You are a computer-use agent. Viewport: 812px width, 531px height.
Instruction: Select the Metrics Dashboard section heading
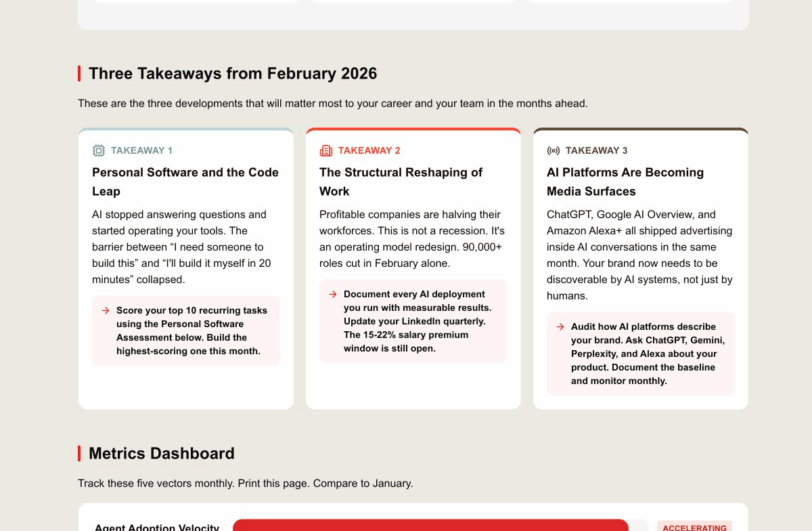[162, 454]
